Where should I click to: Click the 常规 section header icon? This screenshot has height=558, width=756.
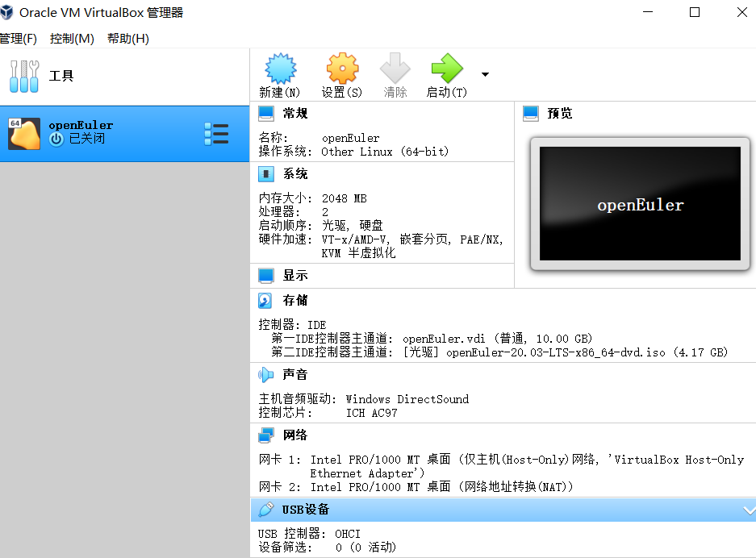coord(265,113)
